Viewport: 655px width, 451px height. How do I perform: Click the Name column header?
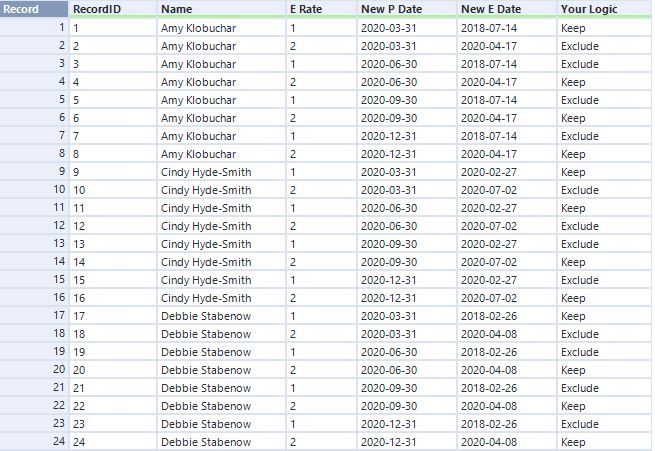point(221,9)
